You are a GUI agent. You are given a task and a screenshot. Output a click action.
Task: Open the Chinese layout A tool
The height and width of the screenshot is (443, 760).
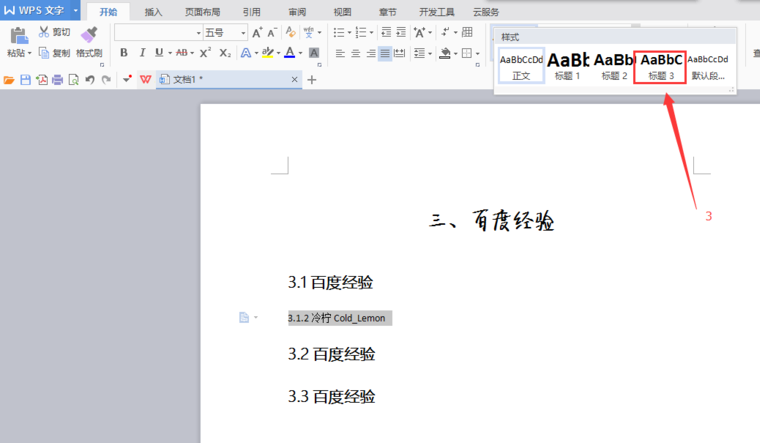(x=419, y=32)
